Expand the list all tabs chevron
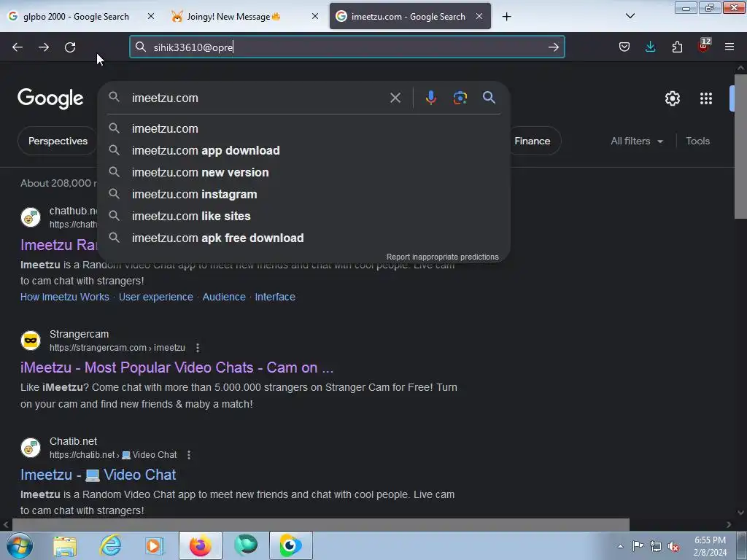Viewport: 747px width, 560px height. tap(630, 16)
